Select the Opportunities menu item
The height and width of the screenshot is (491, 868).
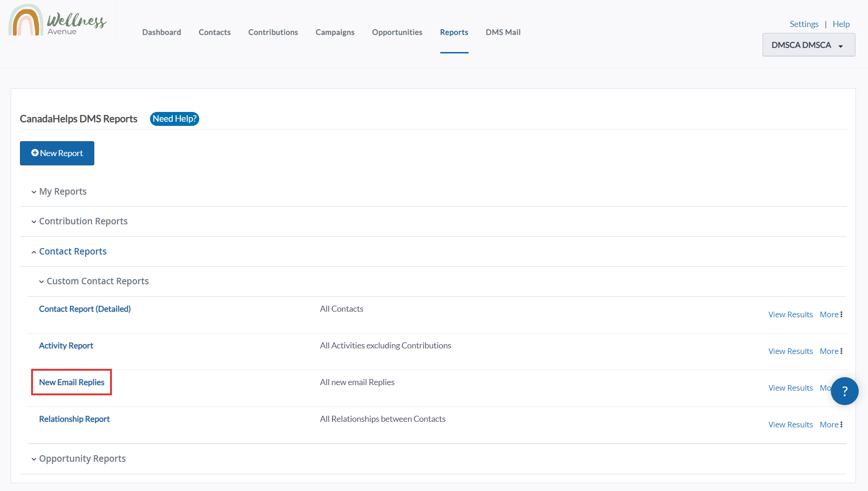tap(397, 32)
